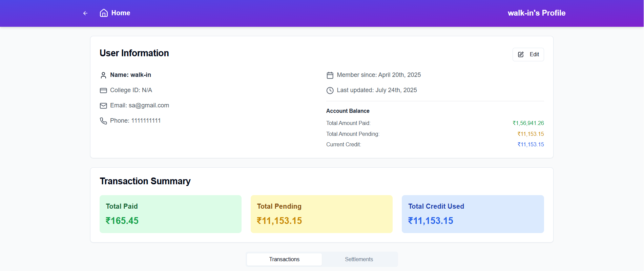The height and width of the screenshot is (271, 644).
Task: Click the Total Amount Pending value
Action: click(x=531, y=134)
